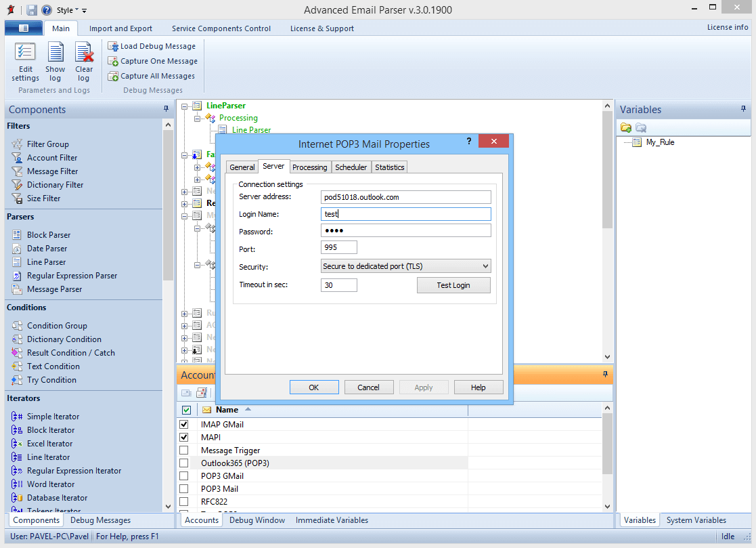Enable the POP3 GMail account
756x548 pixels.
(183, 476)
